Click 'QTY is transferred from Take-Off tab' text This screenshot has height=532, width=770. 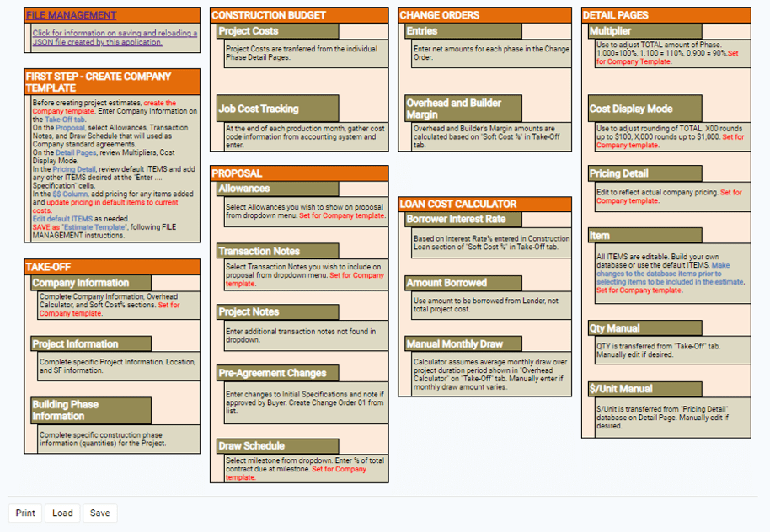[658, 350]
